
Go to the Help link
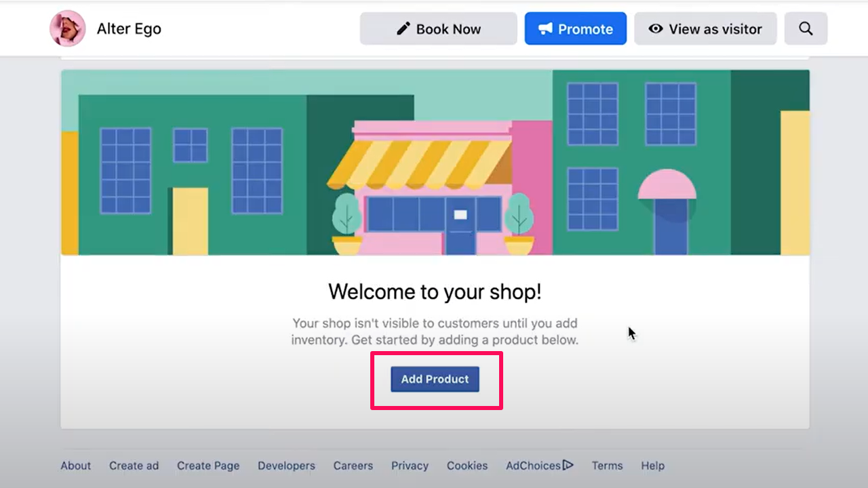[x=652, y=466]
